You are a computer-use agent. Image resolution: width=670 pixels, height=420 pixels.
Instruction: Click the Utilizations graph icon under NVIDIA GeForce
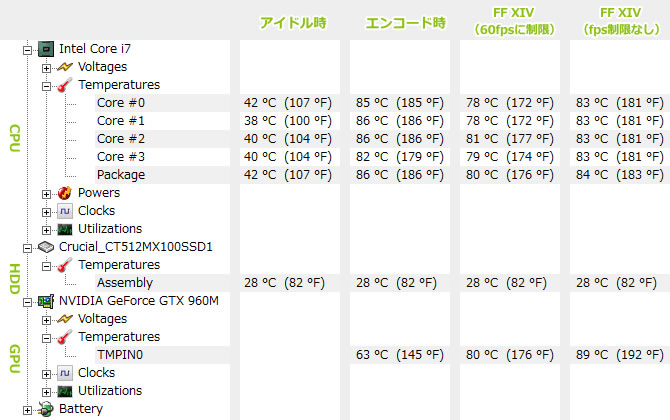coord(65,391)
